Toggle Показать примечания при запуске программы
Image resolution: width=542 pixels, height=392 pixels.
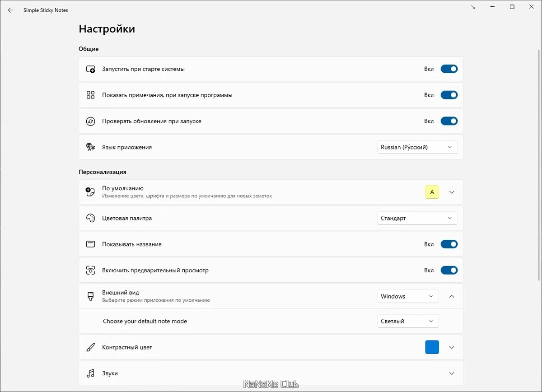click(x=449, y=95)
